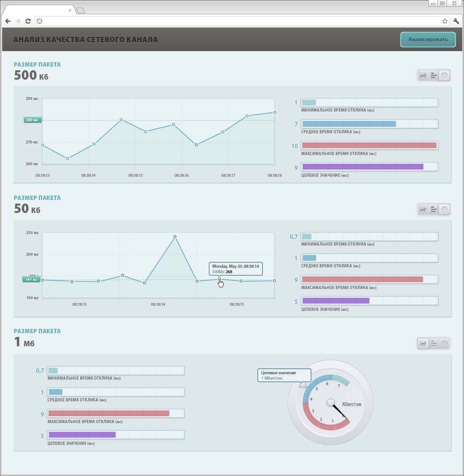Select bar view for 50 Кб panel
Image resolution: width=464 pixels, height=476 pixels.
(x=434, y=209)
